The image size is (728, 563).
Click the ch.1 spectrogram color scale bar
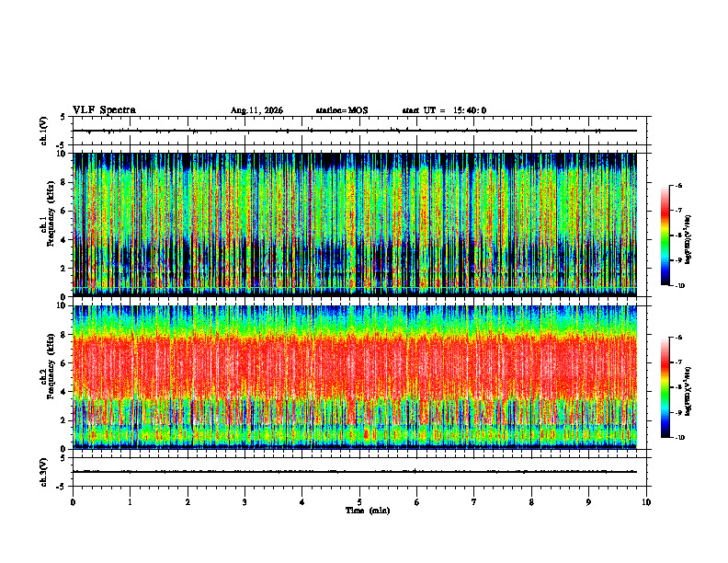click(665, 236)
